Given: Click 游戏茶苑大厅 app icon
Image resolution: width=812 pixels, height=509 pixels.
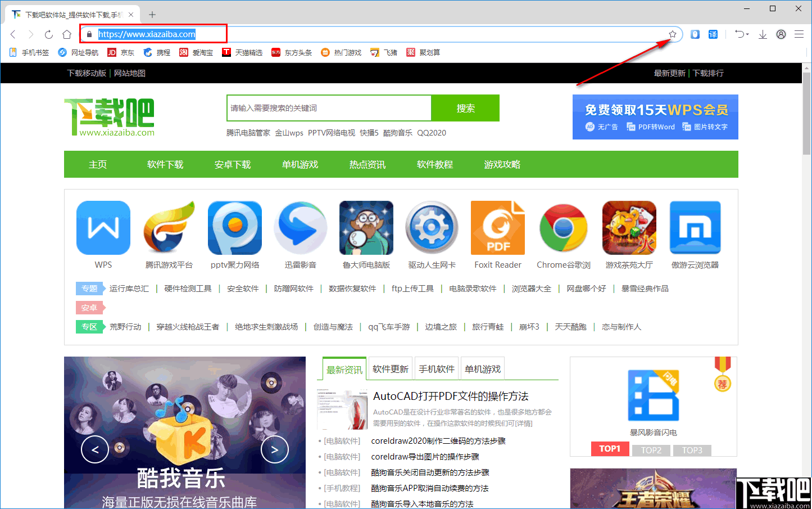Looking at the screenshot, I should [629, 228].
